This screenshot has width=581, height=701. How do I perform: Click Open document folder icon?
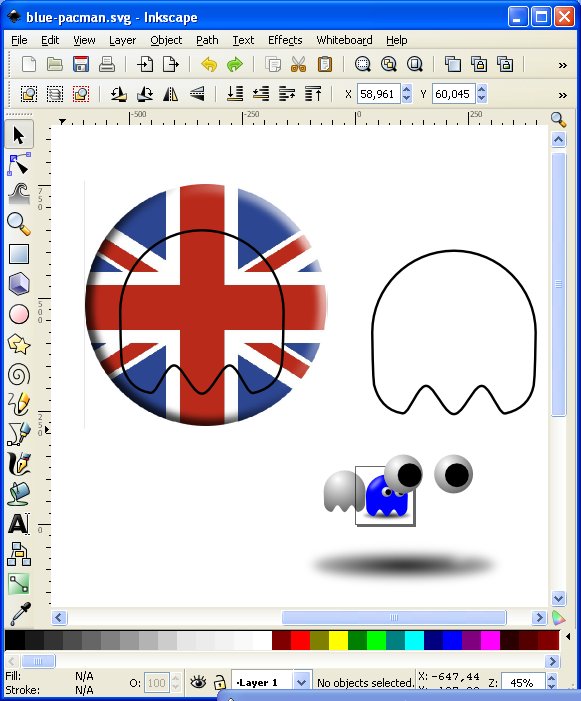click(55, 64)
